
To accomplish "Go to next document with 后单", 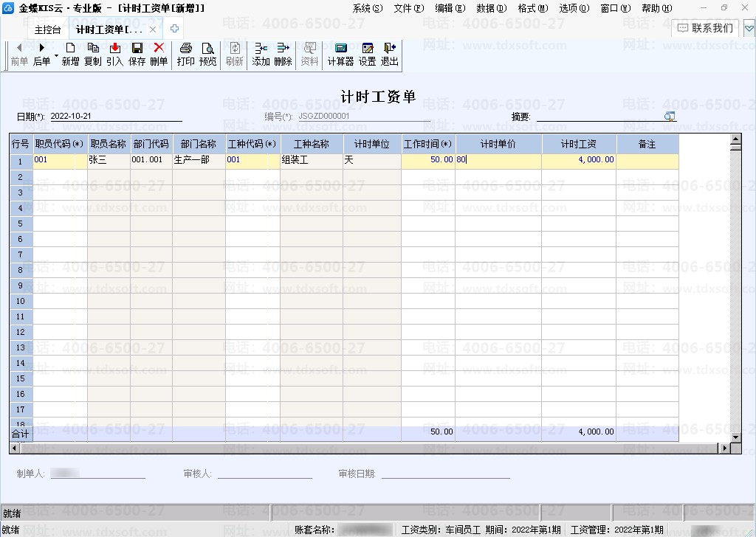I will tap(41, 55).
